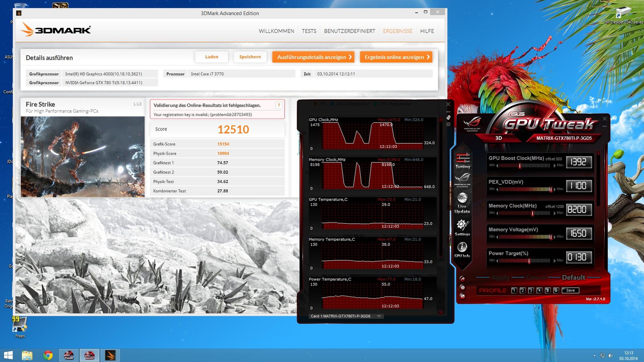This screenshot has height=362, width=644.
Task: Open the Tuning section in GPU Tweak
Action: click(462, 161)
